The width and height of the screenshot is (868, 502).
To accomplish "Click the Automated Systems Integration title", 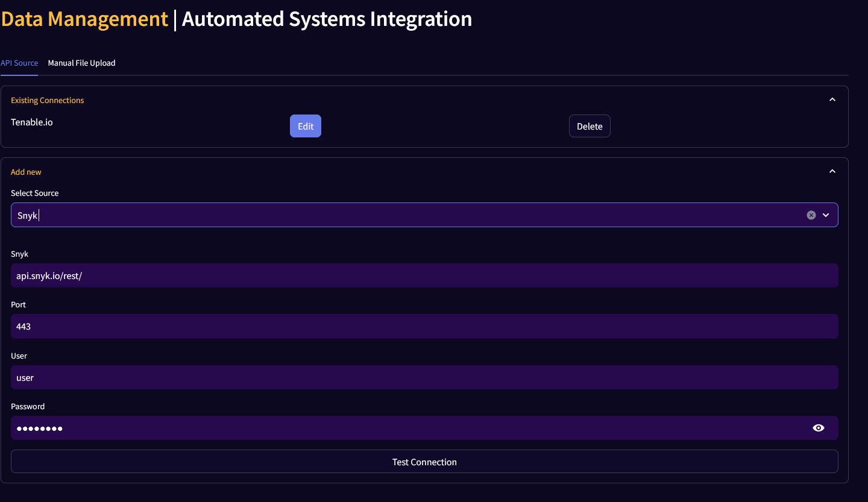I will [x=327, y=19].
